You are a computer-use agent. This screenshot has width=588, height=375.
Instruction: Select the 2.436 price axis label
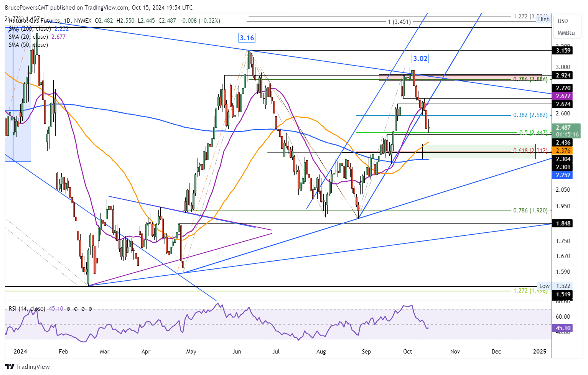[563, 142]
